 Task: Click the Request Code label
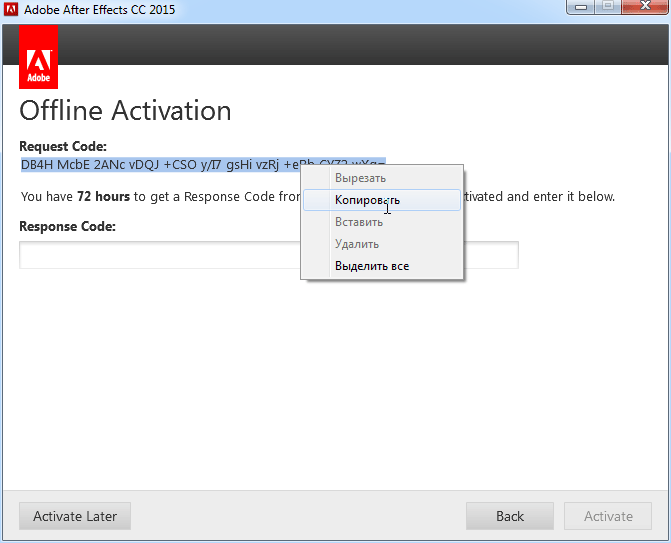(63, 146)
